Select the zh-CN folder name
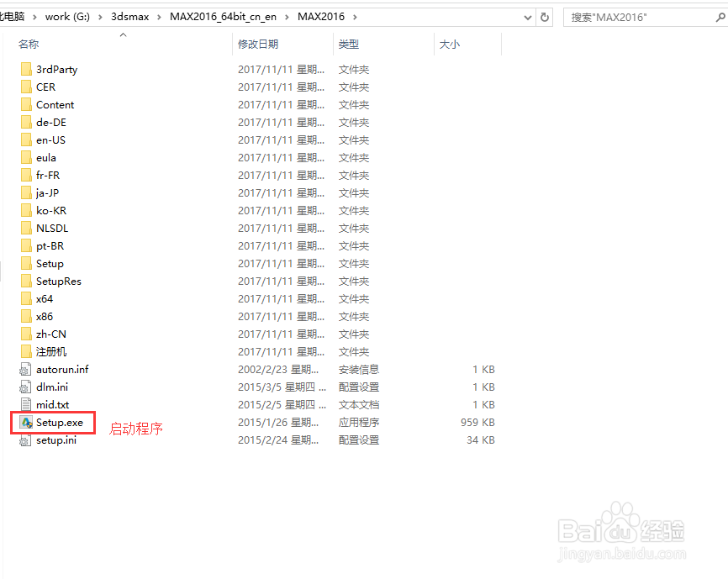Viewport: 728px width, 579px height. (51, 334)
